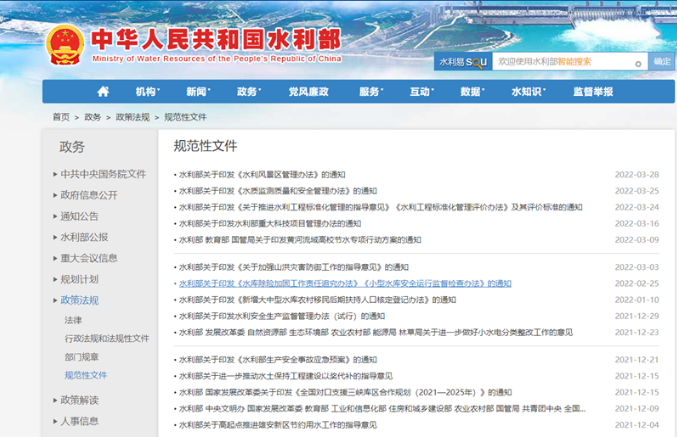Select 行政法规和法规性文件 sidebar sub-item
The image size is (677, 438).
(107, 339)
